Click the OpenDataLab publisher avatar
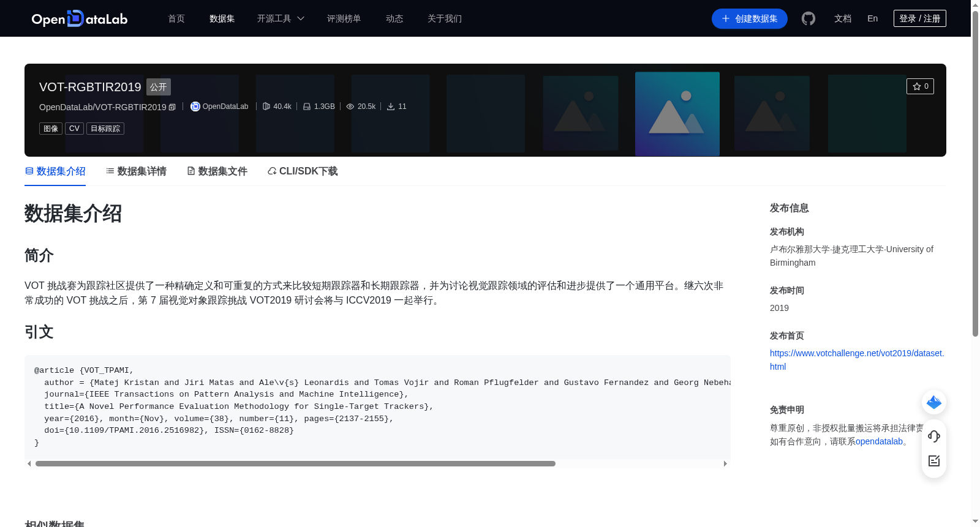This screenshot has height=527, width=980. (195, 107)
